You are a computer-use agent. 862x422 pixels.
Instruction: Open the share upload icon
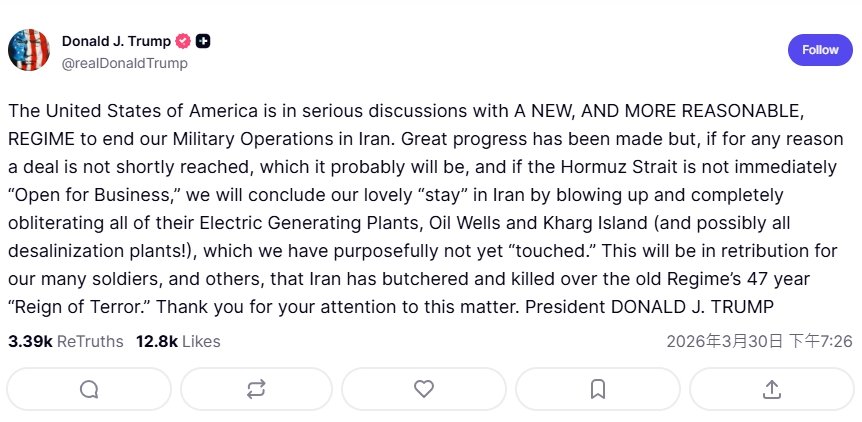[x=771, y=389]
